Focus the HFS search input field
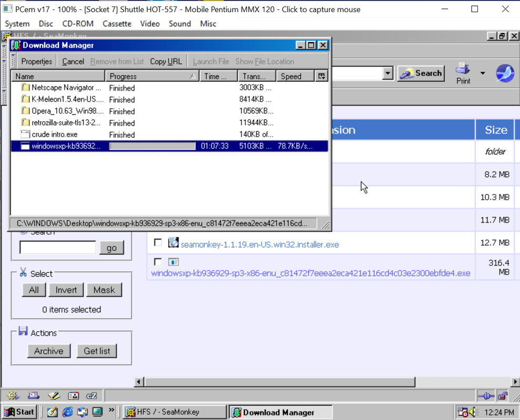 [x=58, y=247]
